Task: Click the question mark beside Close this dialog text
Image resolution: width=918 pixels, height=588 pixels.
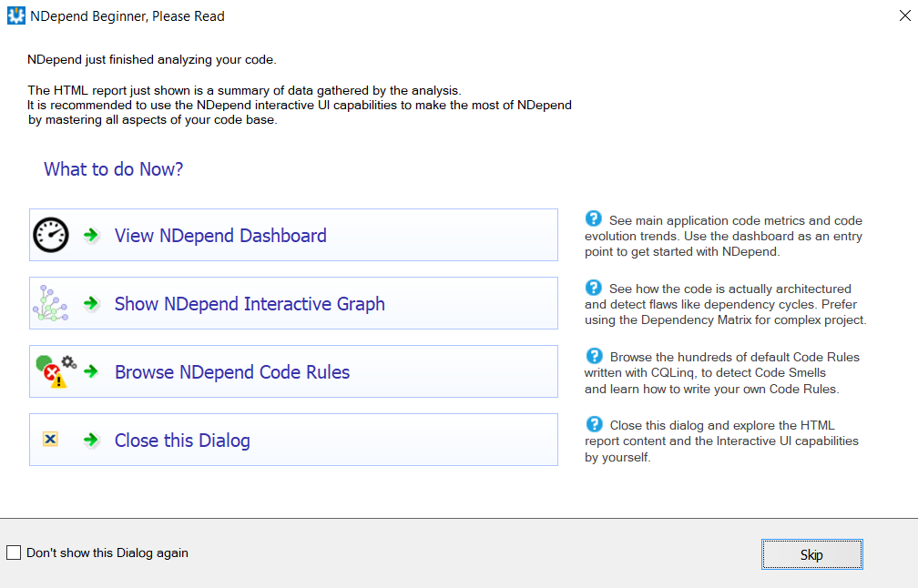Action: click(x=593, y=424)
